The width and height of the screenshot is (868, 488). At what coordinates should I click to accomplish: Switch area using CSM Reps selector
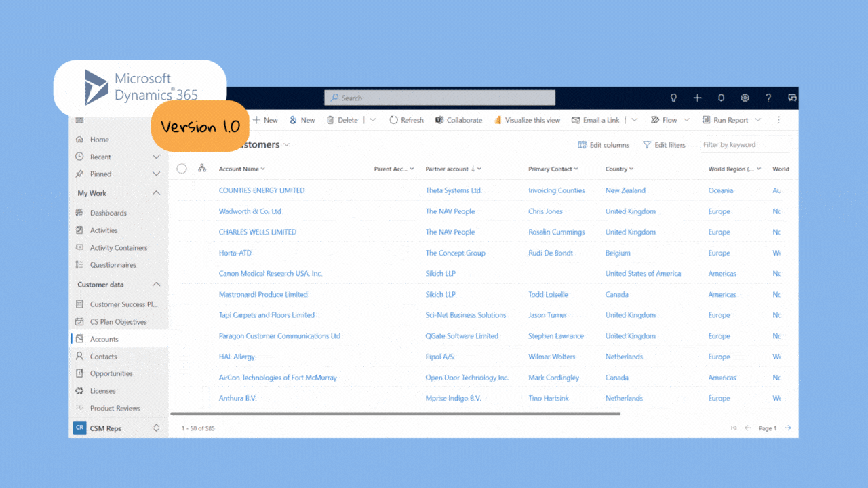pos(118,428)
